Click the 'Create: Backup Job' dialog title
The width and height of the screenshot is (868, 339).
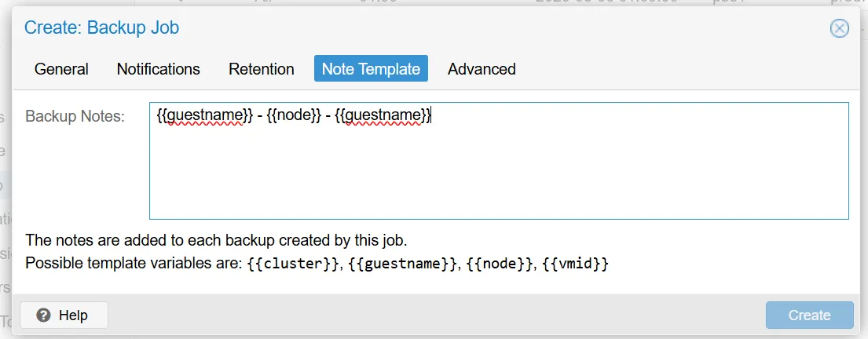pyautogui.click(x=102, y=27)
